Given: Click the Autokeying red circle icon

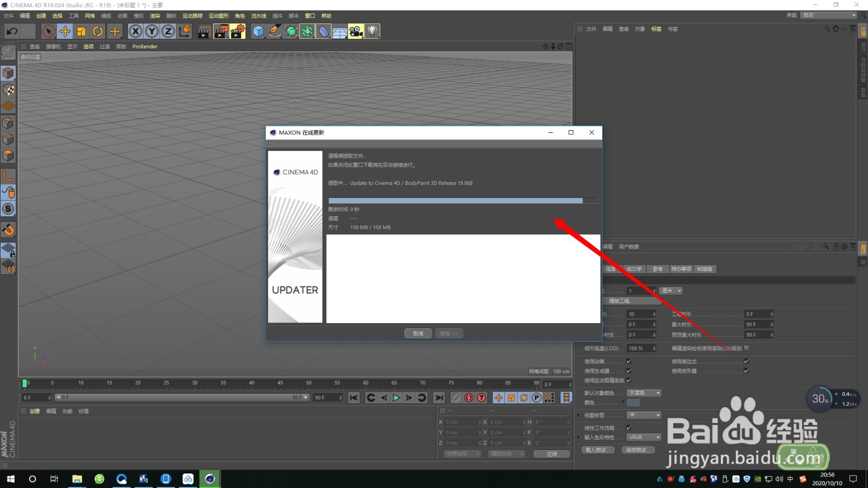Looking at the screenshot, I should pyautogui.click(x=469, y=397).
